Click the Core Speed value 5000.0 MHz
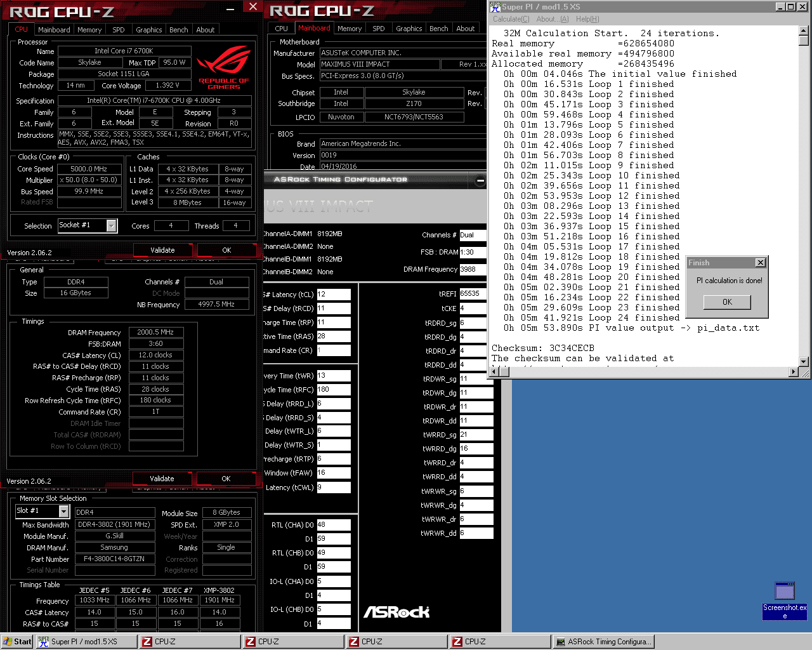Viewport: 812px width, 650px height. pyautogui.click(x=89, y=169)
